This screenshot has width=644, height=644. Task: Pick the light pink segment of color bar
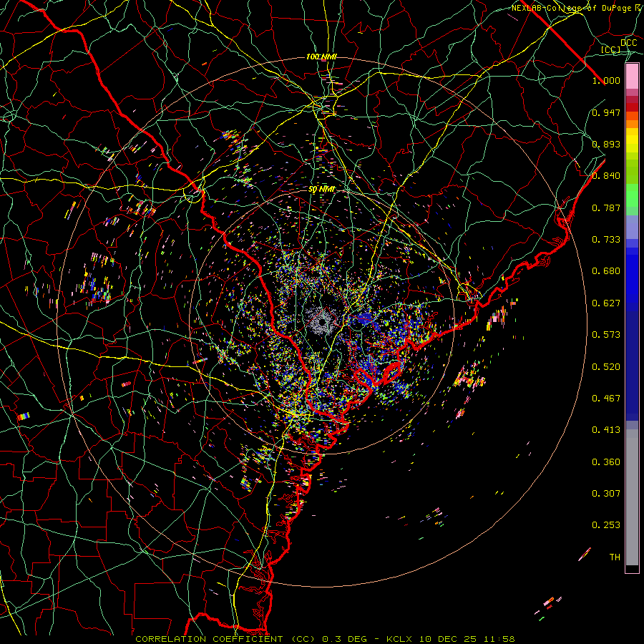tap(632, 77)
